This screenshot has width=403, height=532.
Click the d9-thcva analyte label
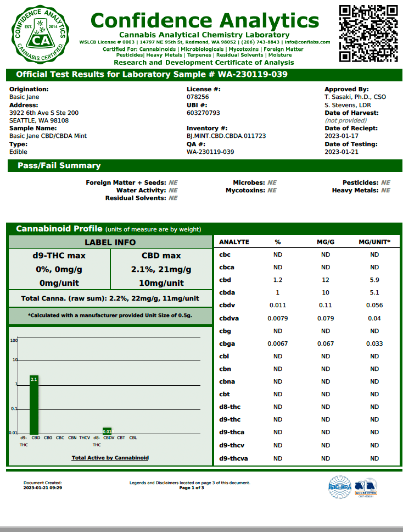point(233,458)
